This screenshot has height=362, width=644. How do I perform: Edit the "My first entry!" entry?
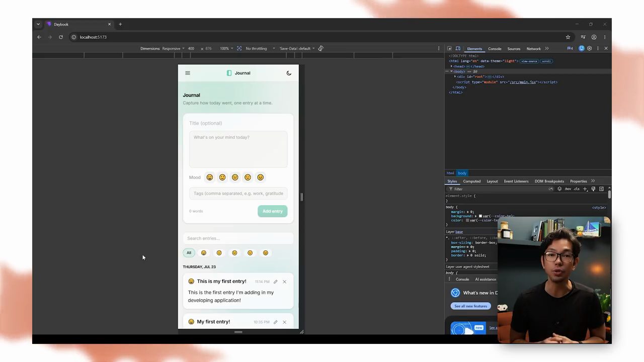[x=275, y=322]
